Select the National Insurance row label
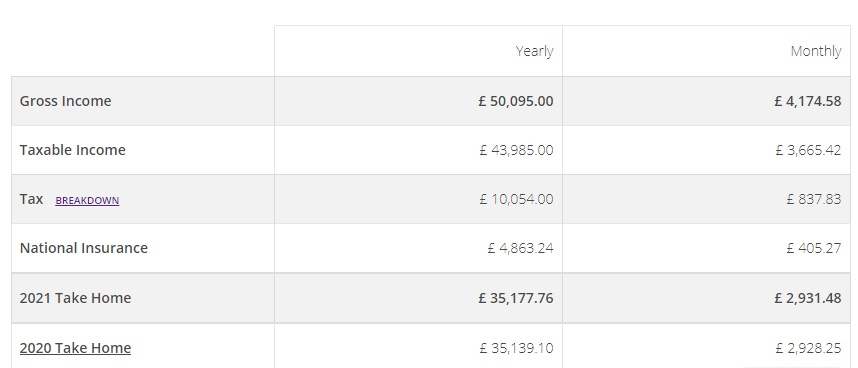This screenshot has height=368, width=858. point(84,248)
